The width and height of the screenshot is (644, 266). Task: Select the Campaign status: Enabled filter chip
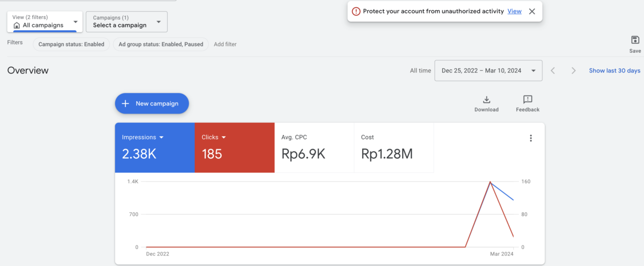71,44
